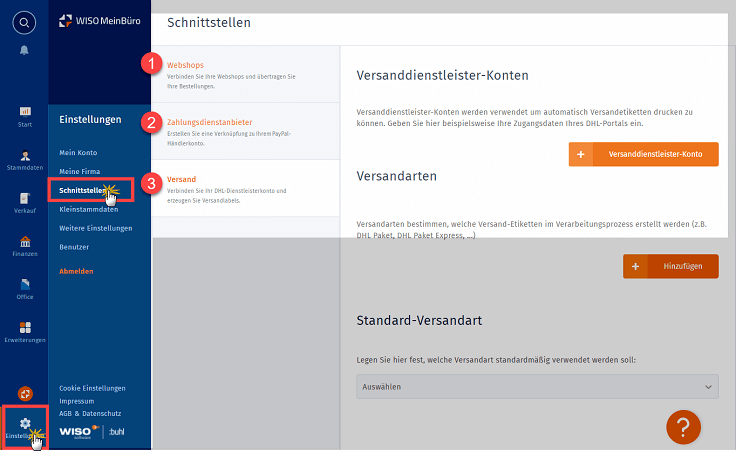The width and height of the screenshot is (736, 452).
Task: Open Mein Konto settings entry
Action: tap(79, 155)
